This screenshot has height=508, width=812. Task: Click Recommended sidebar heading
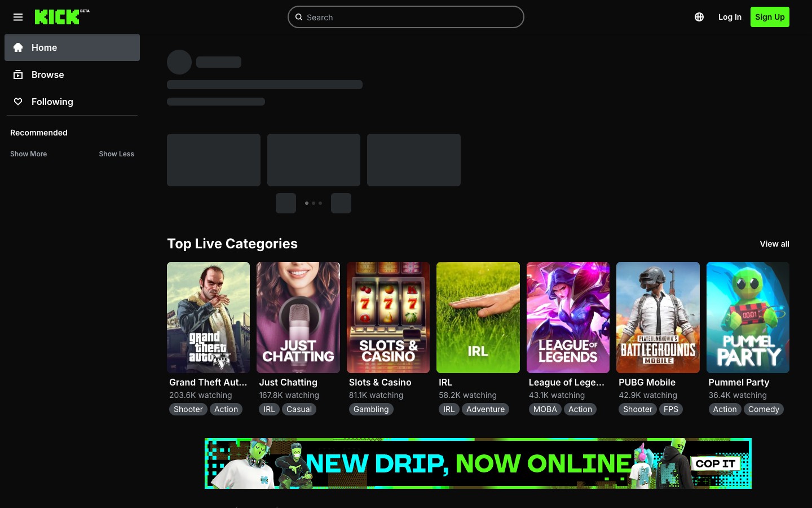39,133
